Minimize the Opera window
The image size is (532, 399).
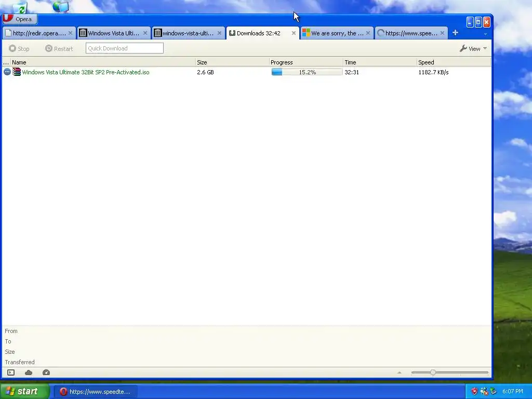tap(470, 22)
